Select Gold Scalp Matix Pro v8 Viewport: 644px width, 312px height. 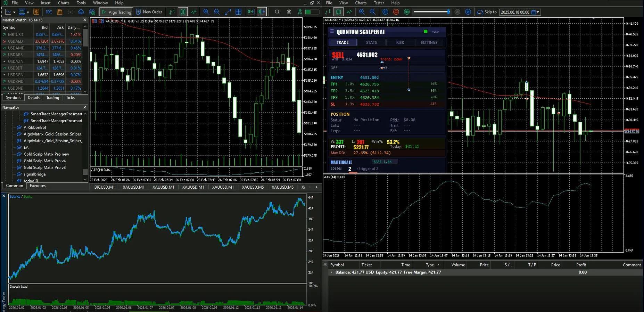pyautogui.click(x=44, y=167)
